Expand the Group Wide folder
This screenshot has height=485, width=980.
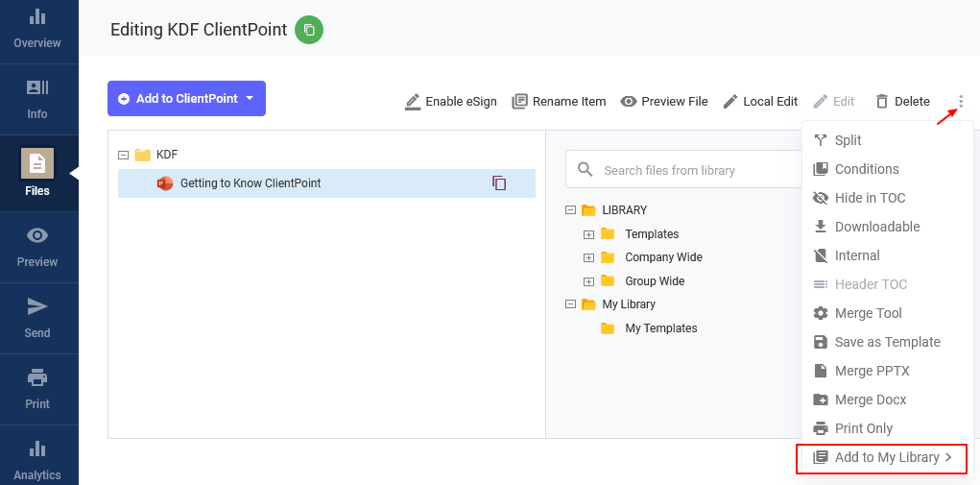[588, 281]
